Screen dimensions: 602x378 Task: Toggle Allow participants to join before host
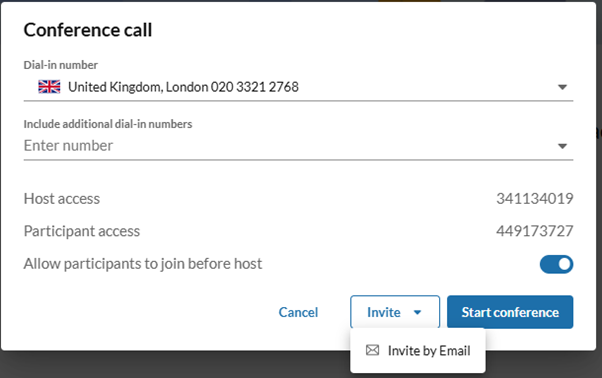click(x=556, y=264)
